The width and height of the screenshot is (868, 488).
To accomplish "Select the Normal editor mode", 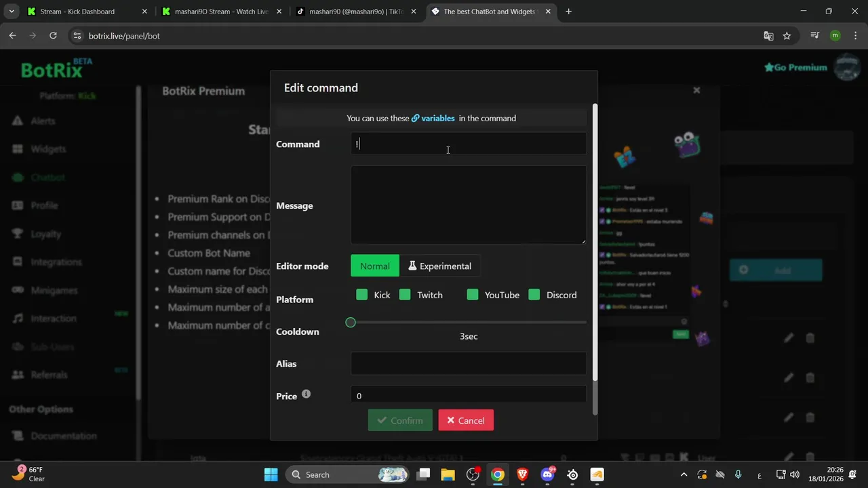I will tap(375, 266).
